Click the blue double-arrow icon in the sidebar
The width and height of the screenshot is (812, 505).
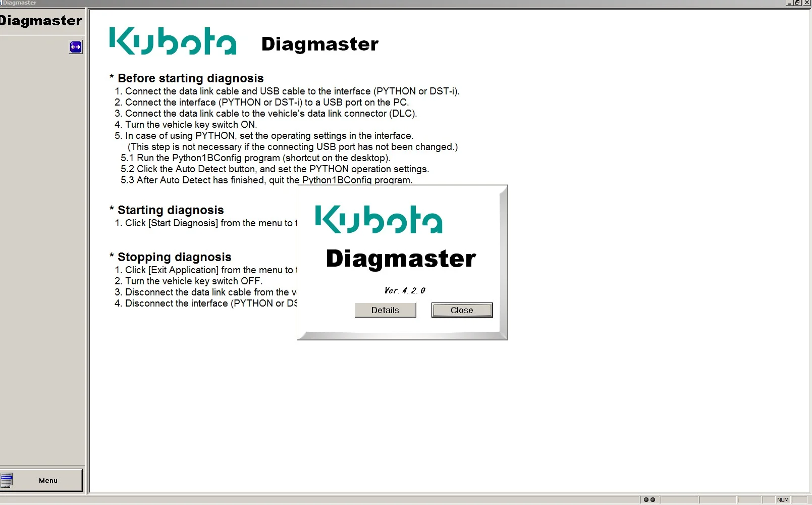tap(76, 47)
